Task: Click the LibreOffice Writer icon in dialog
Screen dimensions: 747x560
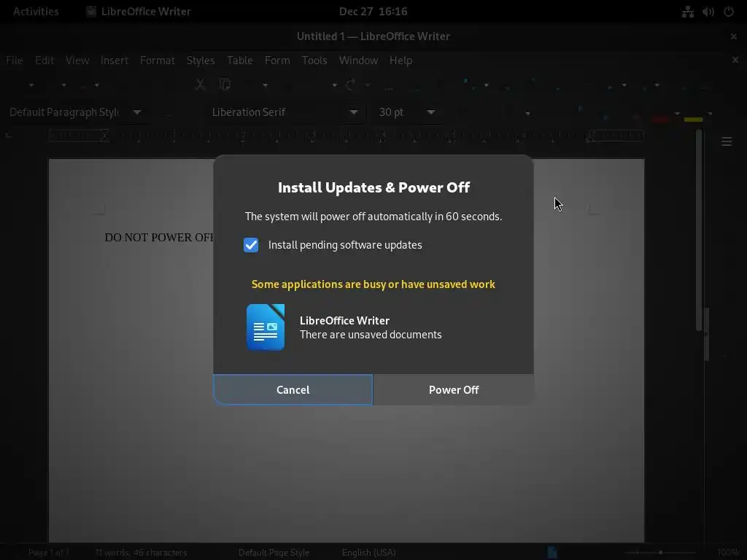Action: (266, 327)
